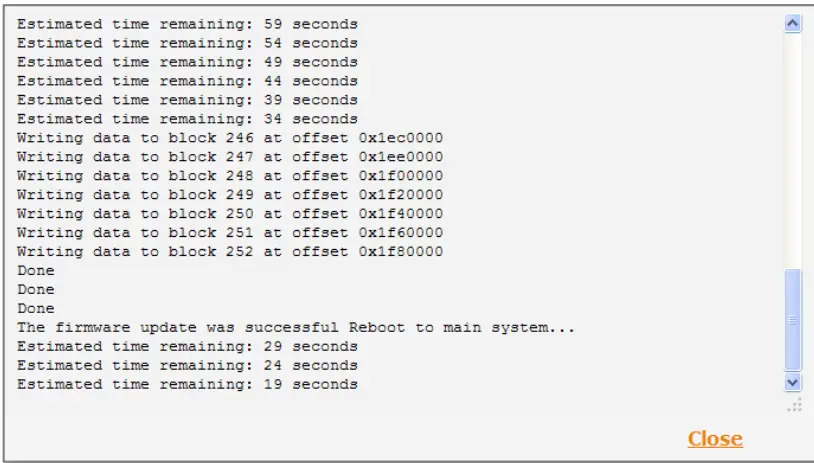The width and height of the screenshot is (814, 463).
Task: Click the block 252 offset 0x1f80000 line
Action: pos(230,251)
